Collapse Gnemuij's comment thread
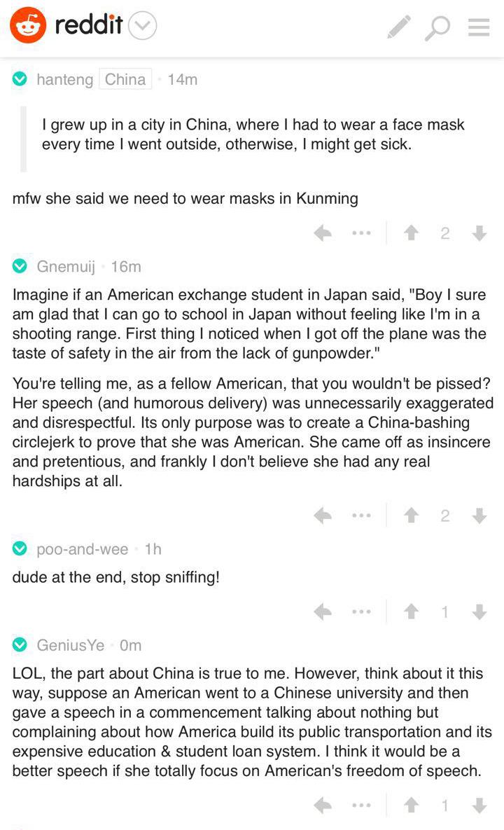The width and height of the screenshot is (504, 830). point(20,266)
